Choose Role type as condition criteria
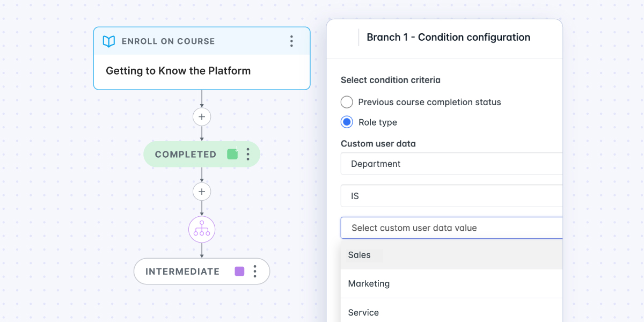 click(347, 122)
